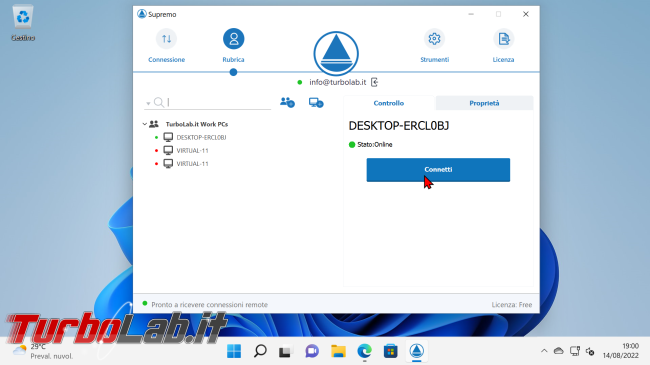Viewport: 650px width, 365px height.
Task: Launch Microsoft Edge from taskbar
Action: (x=364, y=351)
